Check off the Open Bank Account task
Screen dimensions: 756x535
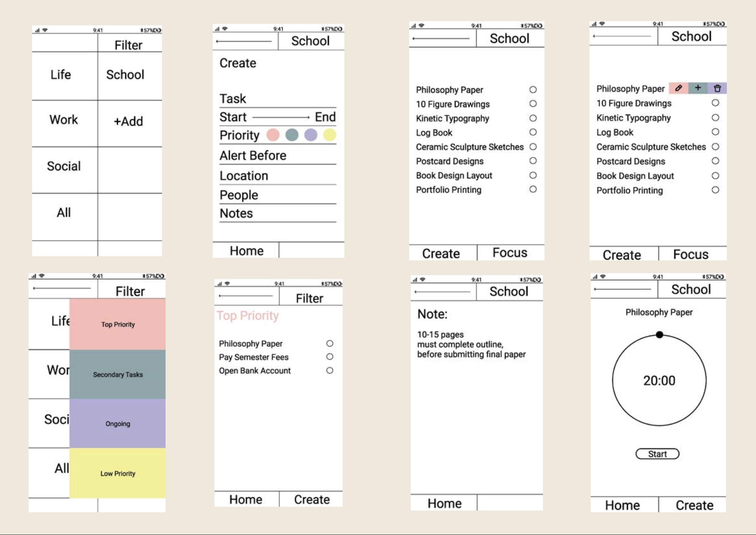[329, 371]
